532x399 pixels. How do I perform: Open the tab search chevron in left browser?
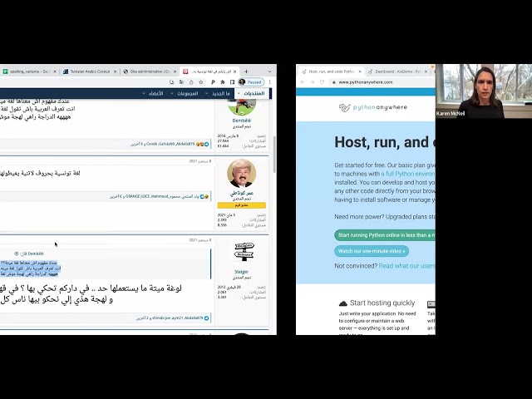tap(269, 71)
